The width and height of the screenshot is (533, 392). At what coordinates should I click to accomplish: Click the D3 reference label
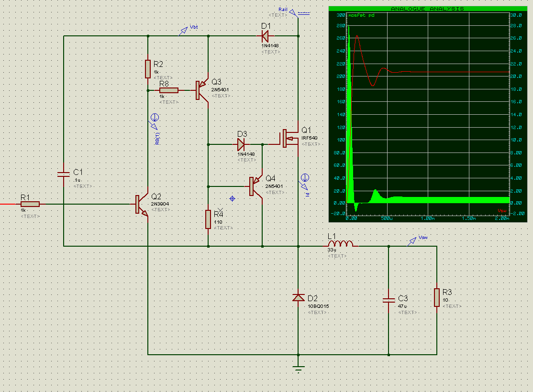pyautogui.click(x=242, y=134)
